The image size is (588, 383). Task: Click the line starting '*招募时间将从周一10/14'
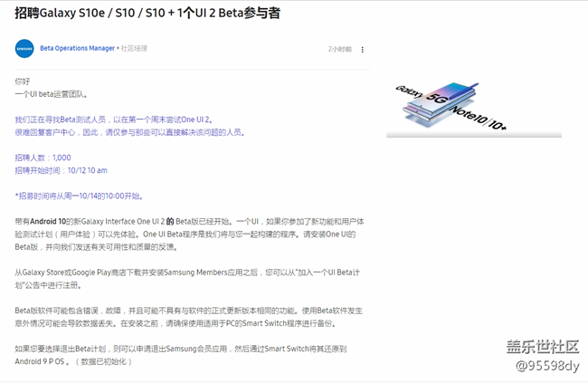point(79,196)
